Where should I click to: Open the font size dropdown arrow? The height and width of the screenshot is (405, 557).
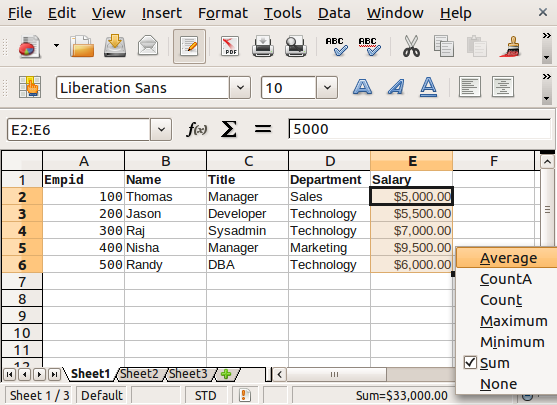coord(327,87)
